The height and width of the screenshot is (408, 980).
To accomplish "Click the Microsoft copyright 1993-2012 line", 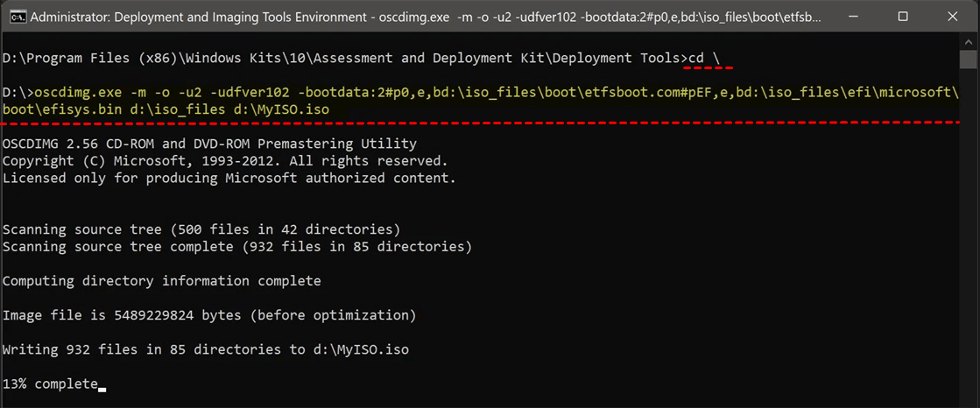I will point(225,161).
